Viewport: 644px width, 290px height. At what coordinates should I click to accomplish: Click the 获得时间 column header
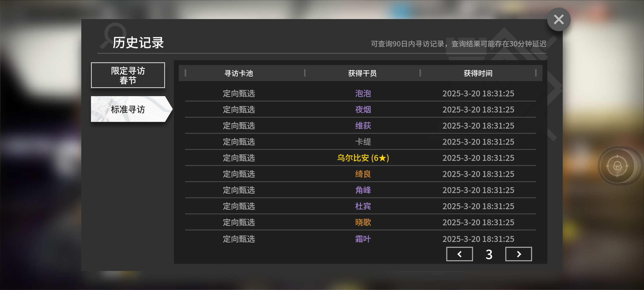(x=478, y=73)
